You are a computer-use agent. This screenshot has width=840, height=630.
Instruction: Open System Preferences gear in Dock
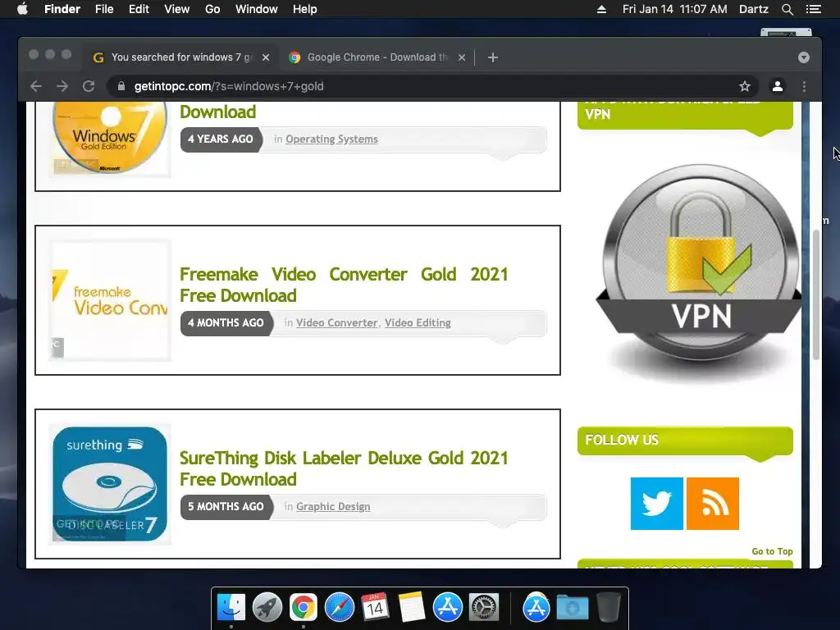(484, 607)
